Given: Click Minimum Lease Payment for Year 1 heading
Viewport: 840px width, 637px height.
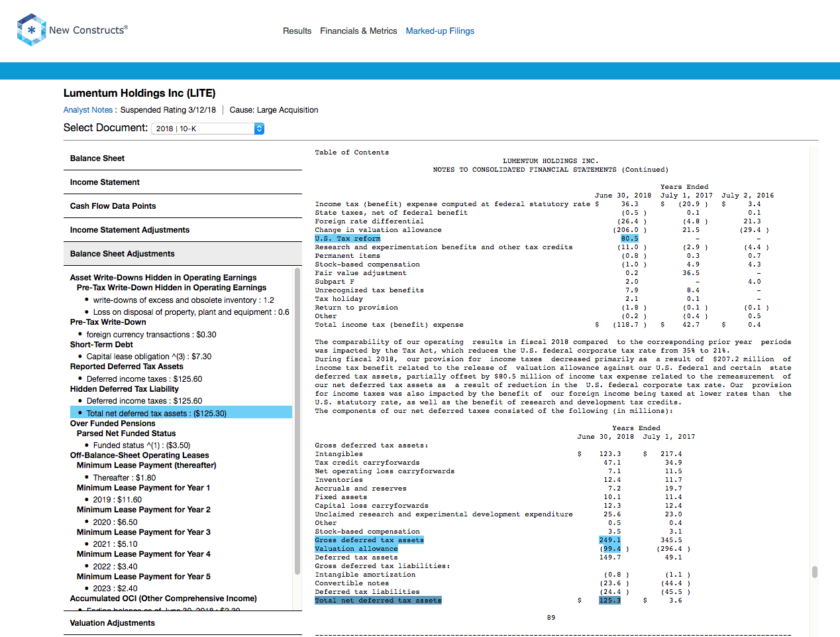Looking at the screenshot, I should click(143, 488).
